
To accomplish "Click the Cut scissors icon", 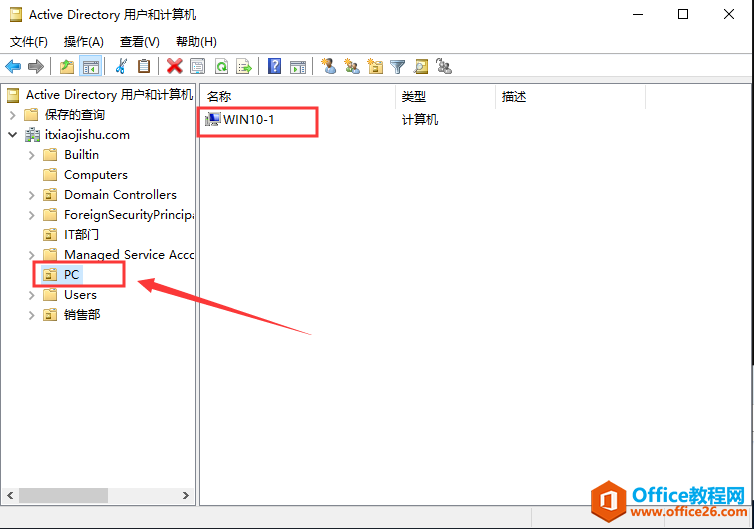I will 121,66.
